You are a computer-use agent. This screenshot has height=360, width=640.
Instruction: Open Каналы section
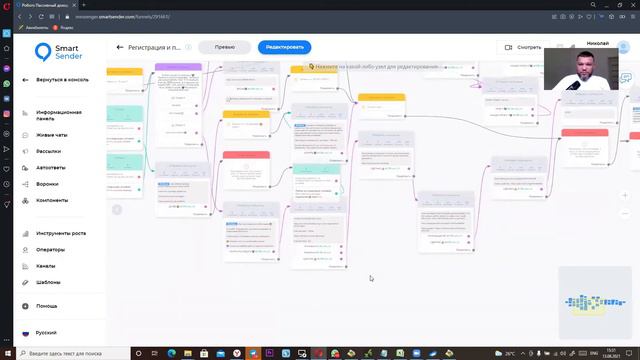[x=45, y=266]
